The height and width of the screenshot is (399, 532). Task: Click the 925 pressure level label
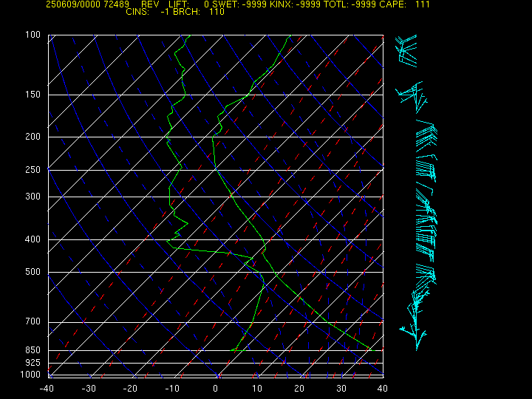[x=33, y=363]
